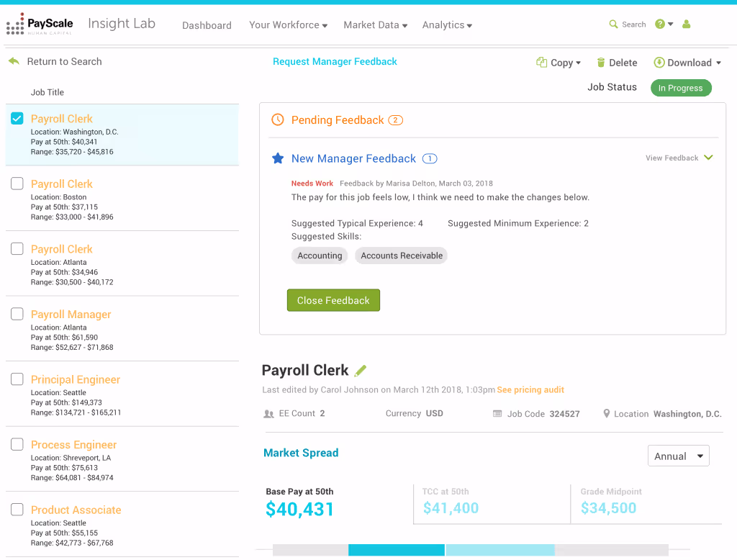
Task: Uncheck the Washington Payroll Clerk checkbox
Action: pos(17,118)
